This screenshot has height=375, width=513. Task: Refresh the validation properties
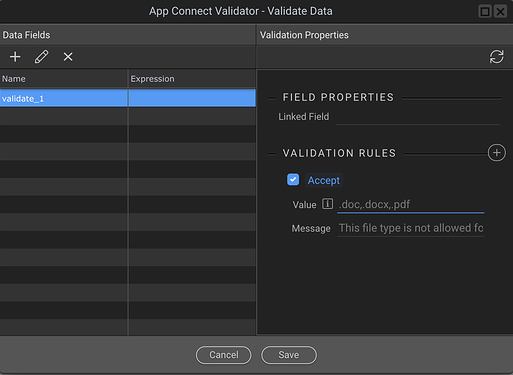(496, 57)
